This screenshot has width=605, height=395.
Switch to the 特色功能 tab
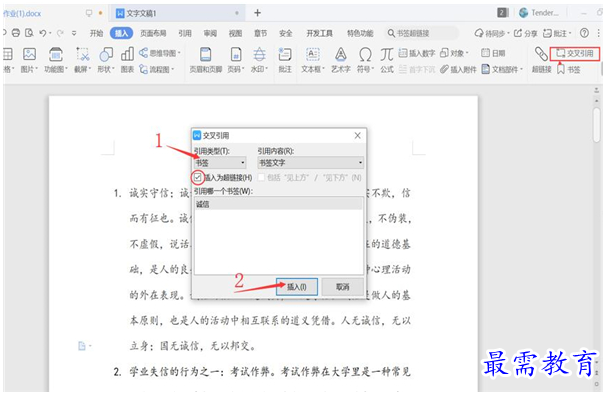coord(360,33)
